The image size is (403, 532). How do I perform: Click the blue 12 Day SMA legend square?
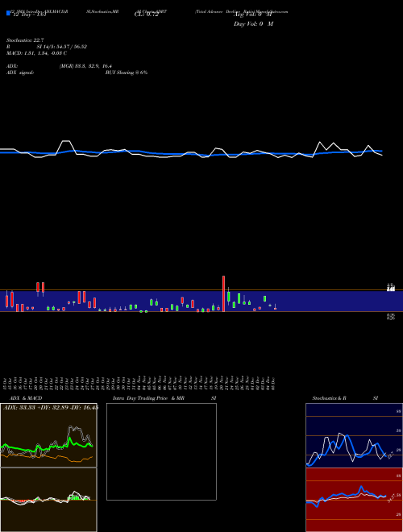pyautogui.click(x=8, y=13)
